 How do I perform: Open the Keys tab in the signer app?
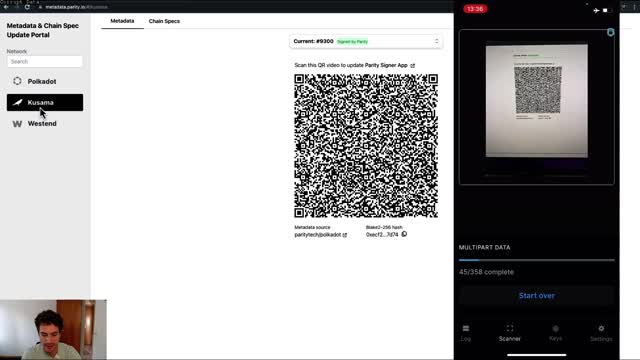click(556, 333)
